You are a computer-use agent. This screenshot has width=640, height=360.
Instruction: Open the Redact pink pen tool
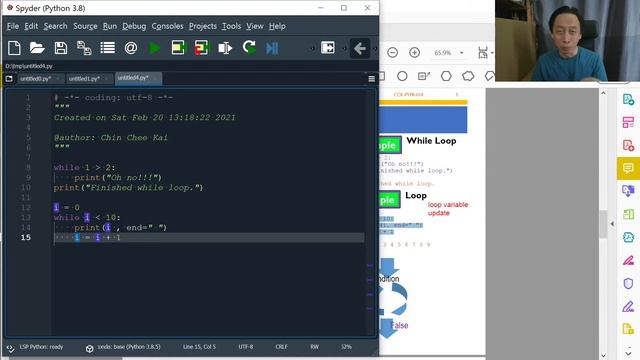click(628, 260)
